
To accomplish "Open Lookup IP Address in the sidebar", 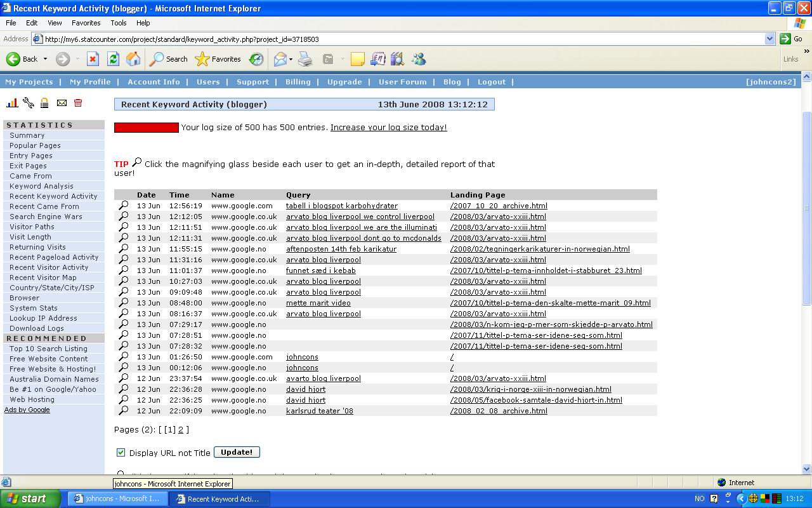I will click(43, 318).
